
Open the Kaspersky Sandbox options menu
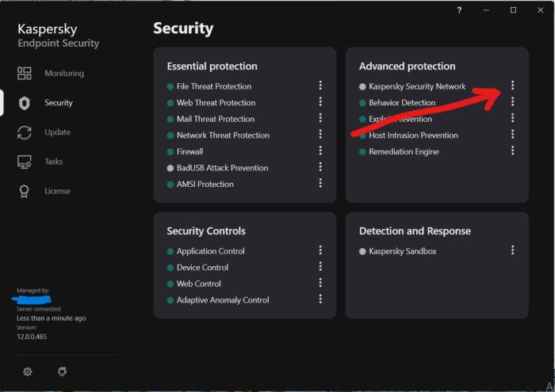(513, 250)
